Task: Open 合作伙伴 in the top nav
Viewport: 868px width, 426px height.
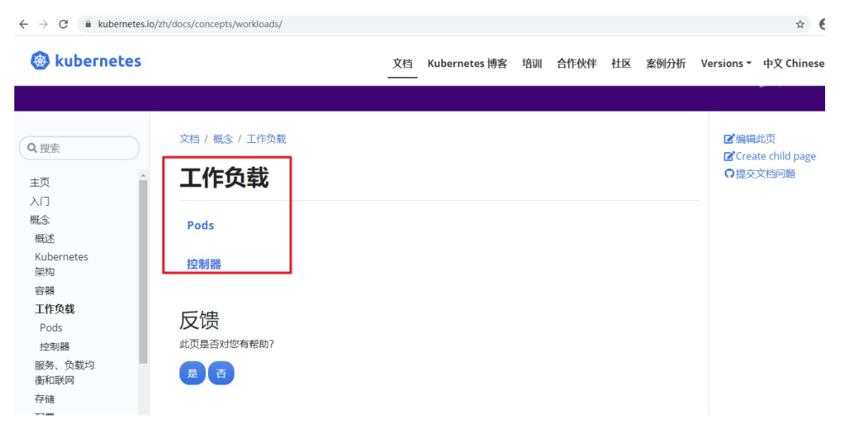Action: [576, 64]
